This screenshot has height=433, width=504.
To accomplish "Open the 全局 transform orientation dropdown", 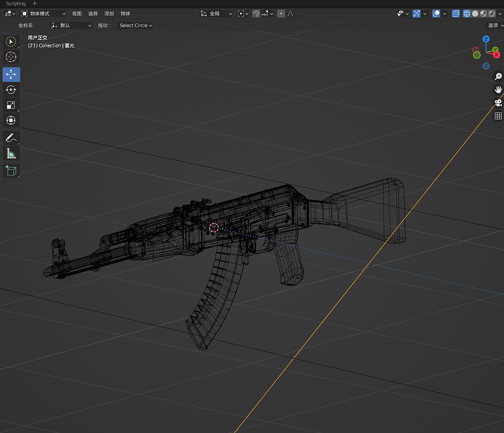I will click(216, 14).
